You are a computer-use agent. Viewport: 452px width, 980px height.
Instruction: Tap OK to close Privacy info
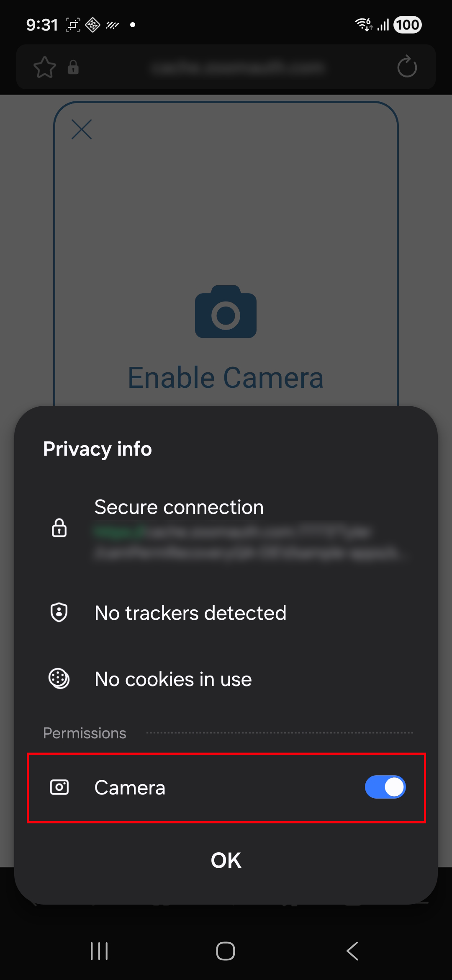(226, 861)
